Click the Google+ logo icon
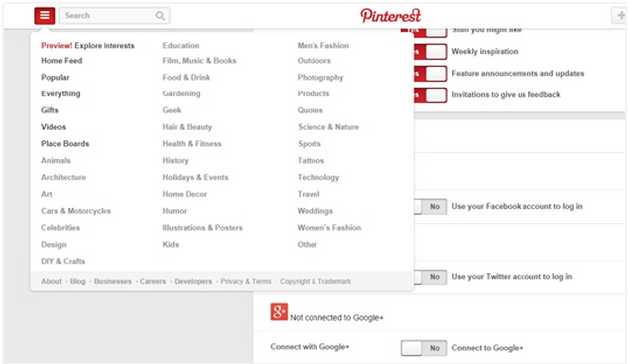Screen dimensions: 628x364 coord(279,312)
